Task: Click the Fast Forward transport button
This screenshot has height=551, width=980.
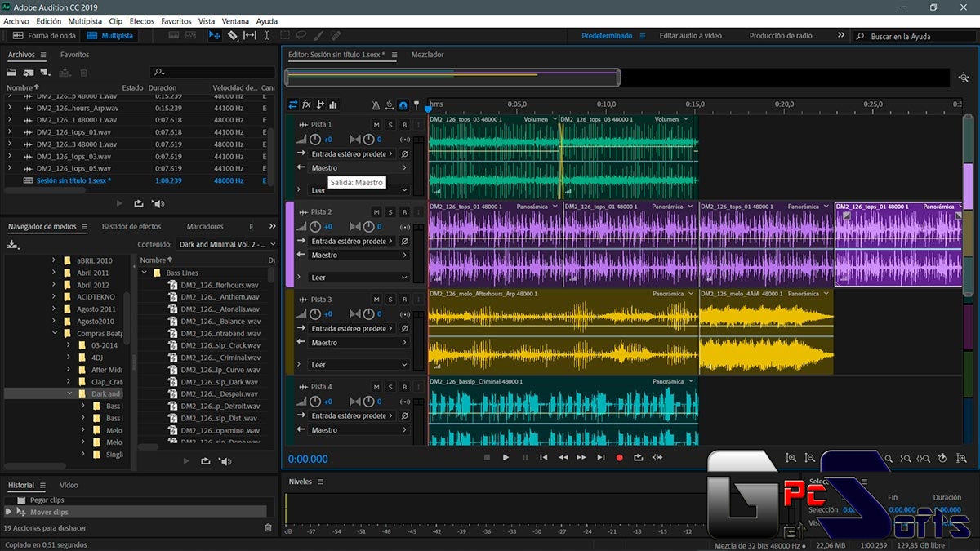Action: point(581,458)
